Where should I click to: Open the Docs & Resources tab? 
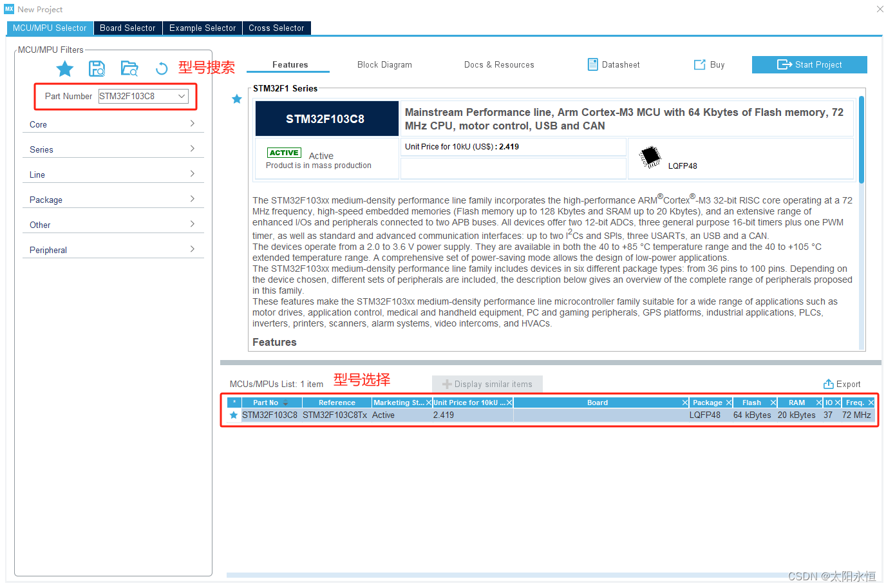point(499,64)
